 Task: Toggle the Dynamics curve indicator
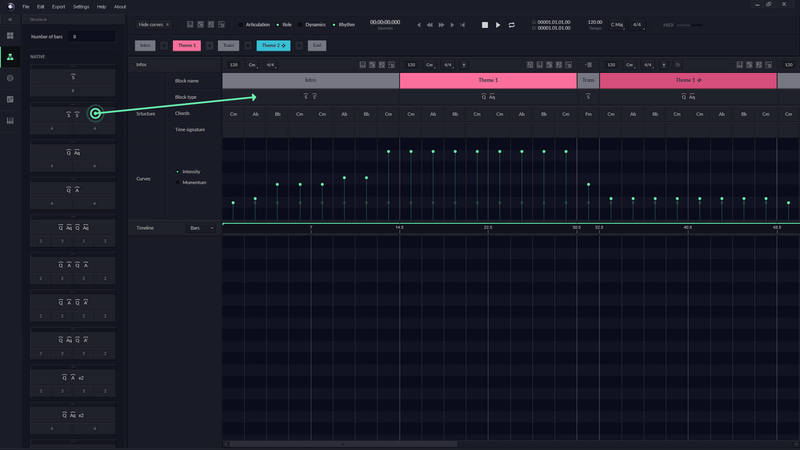pyautogui.click(x=301, y=25)
